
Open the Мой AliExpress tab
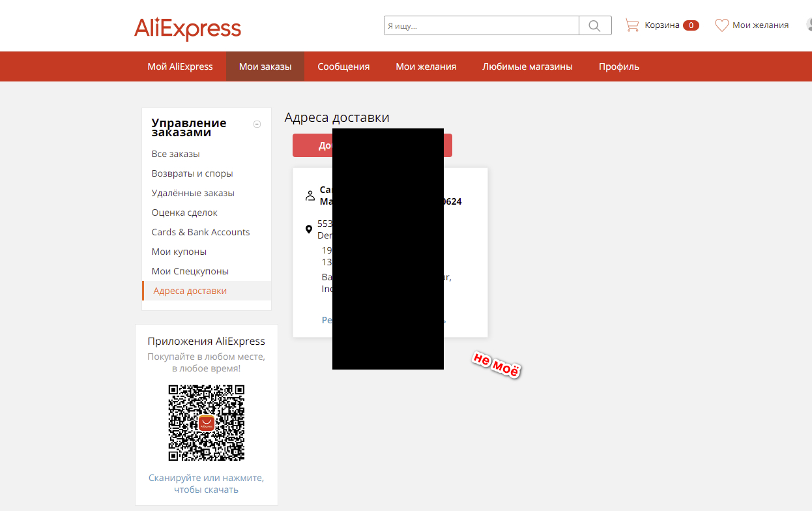(x=180, y=66)
